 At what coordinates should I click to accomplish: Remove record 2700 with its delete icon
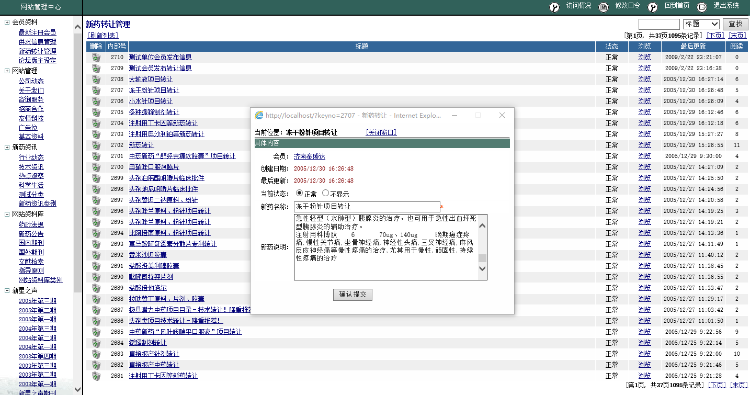(x=96, y=167)
